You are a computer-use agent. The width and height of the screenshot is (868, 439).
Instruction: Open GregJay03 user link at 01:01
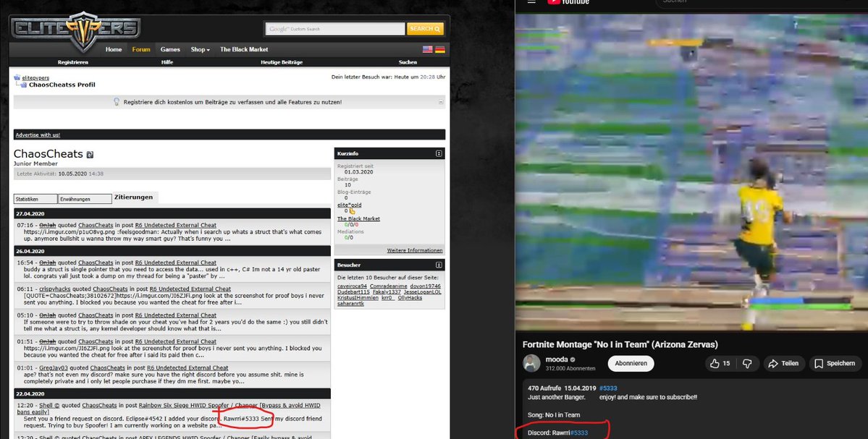(53, 368)
